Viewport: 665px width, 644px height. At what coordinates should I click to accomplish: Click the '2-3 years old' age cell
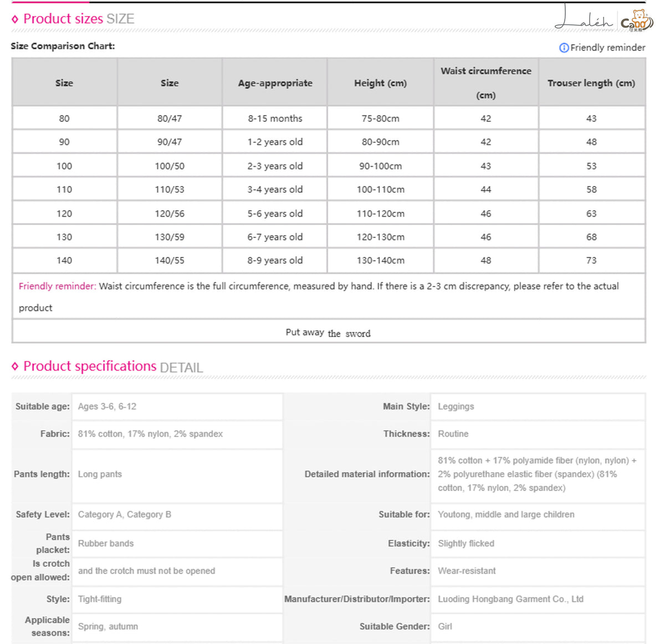tap(275, 166)
